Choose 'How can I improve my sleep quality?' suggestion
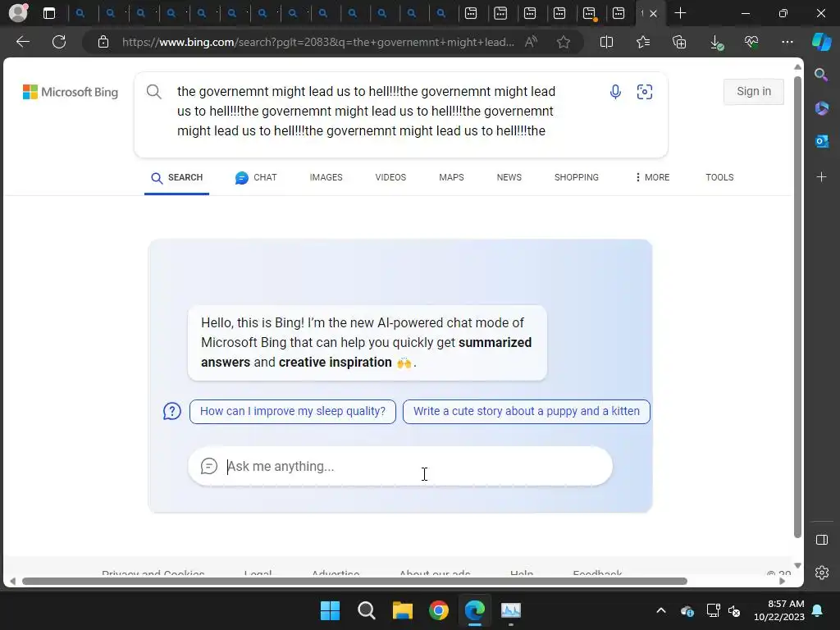The height and width of the screenshot is (630, 840). click(293, 412)
